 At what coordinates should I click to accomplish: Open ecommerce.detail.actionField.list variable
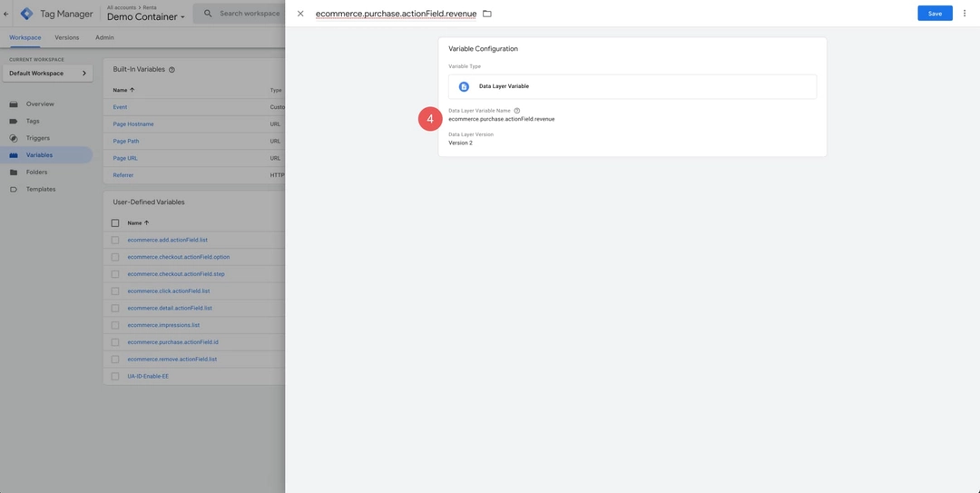pos(170,308)
